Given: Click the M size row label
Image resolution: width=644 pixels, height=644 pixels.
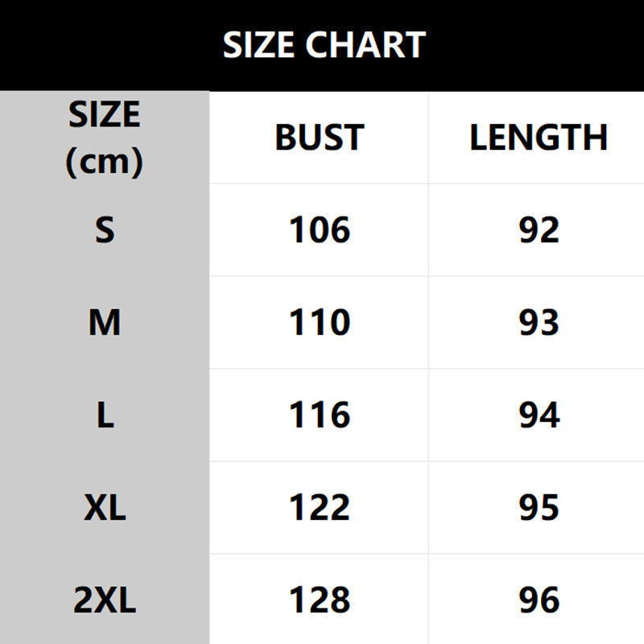Looking at the screenshot, I should click(105, 323).
